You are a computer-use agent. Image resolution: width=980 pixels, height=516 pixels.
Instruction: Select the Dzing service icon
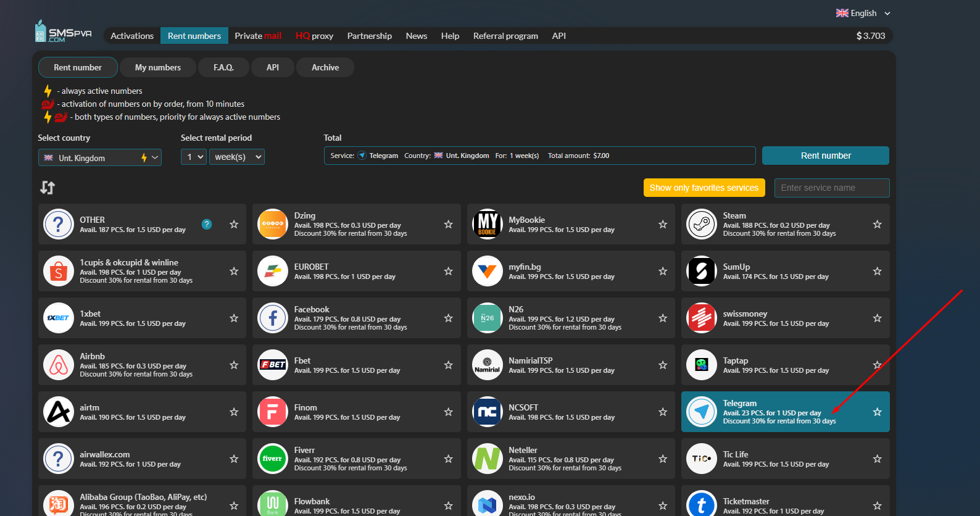coord(273,224)
